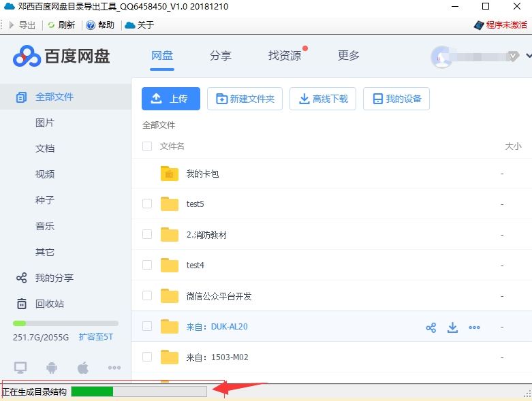Expand the user account dropdown arrow
This screenshot has width=532, height=401.
(529, 55)
